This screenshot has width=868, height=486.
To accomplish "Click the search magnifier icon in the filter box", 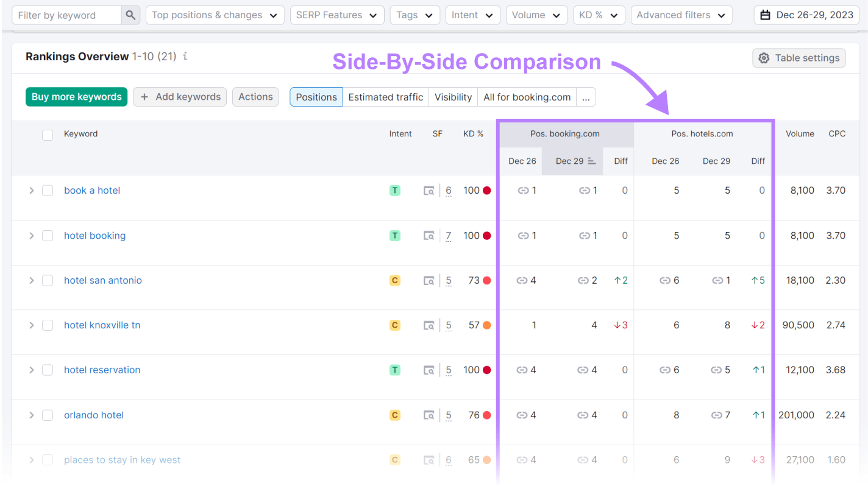I will coord(130,15).
